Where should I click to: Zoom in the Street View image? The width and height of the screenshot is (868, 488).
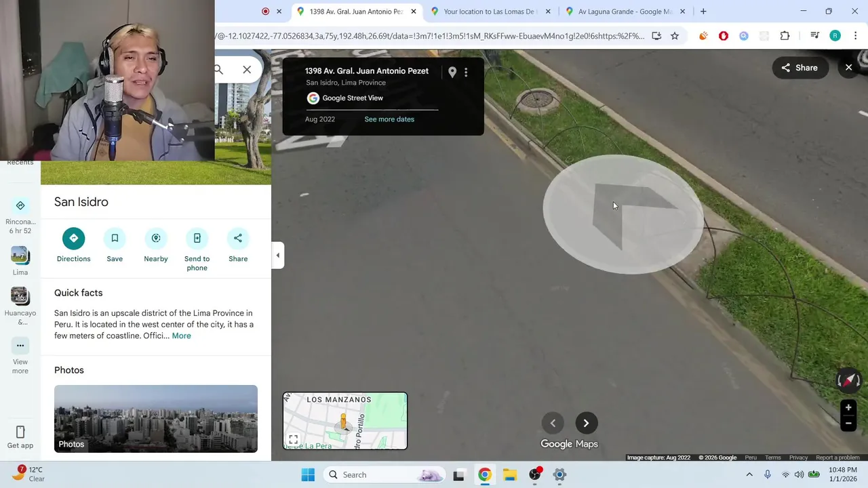(x=848, y=408)
